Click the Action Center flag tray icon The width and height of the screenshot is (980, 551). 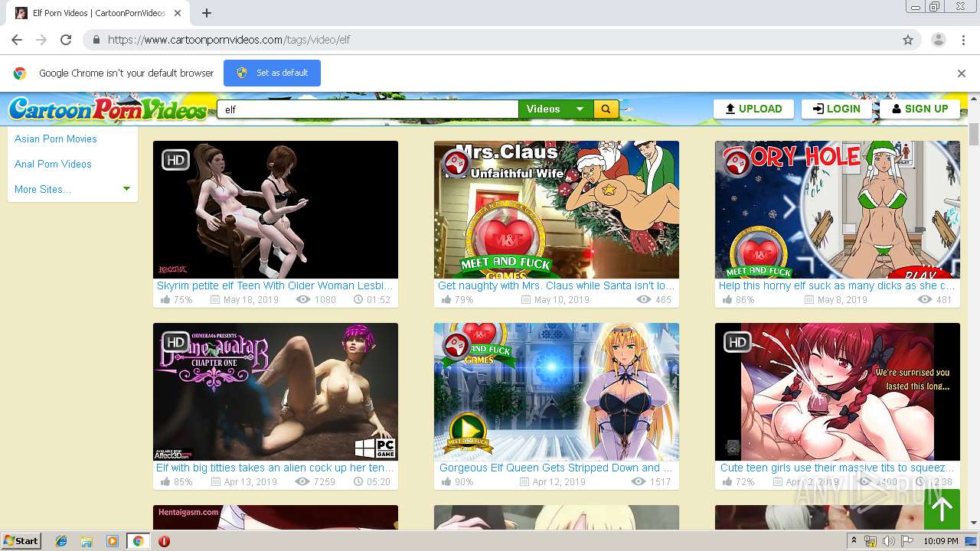click(x=906, y=541)
